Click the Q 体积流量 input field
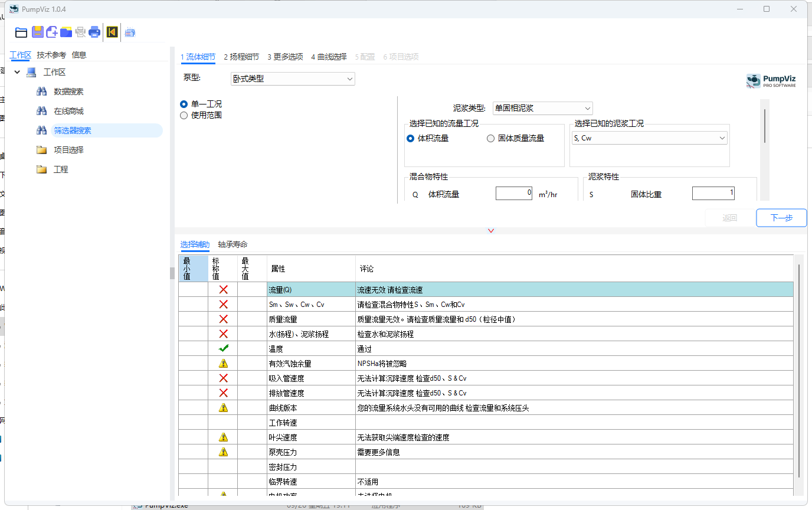This screenshot has width=812, height=510. (x=513, y=192)
